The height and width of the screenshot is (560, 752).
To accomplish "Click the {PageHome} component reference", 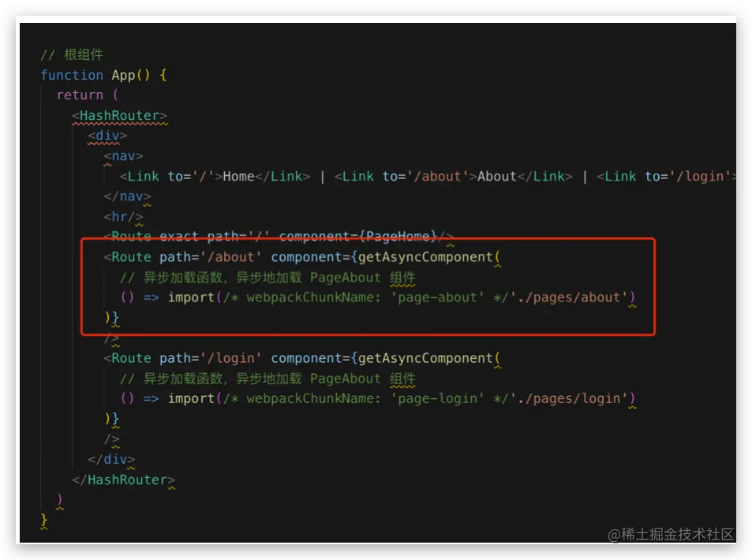I will point(398,237).
